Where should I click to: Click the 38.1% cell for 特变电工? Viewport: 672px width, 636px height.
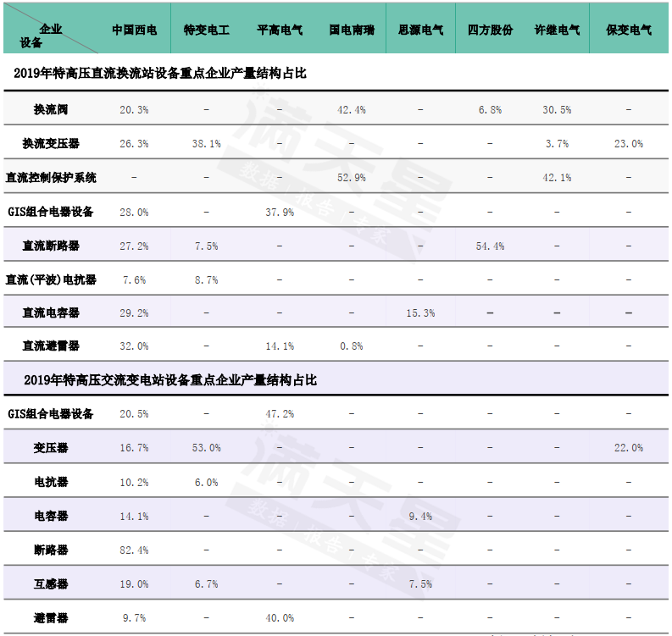pyautogui.click(x=207, y=144)
